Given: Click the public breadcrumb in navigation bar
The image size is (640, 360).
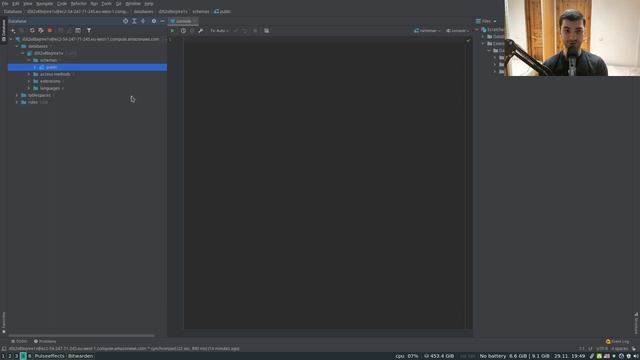Looking at the screenshot, I should point(222,11).
